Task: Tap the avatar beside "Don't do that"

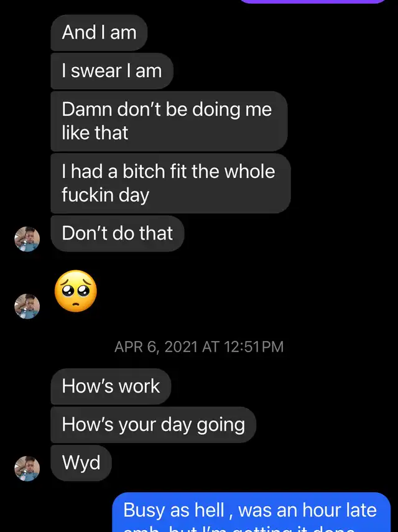Action: (27, 239)
